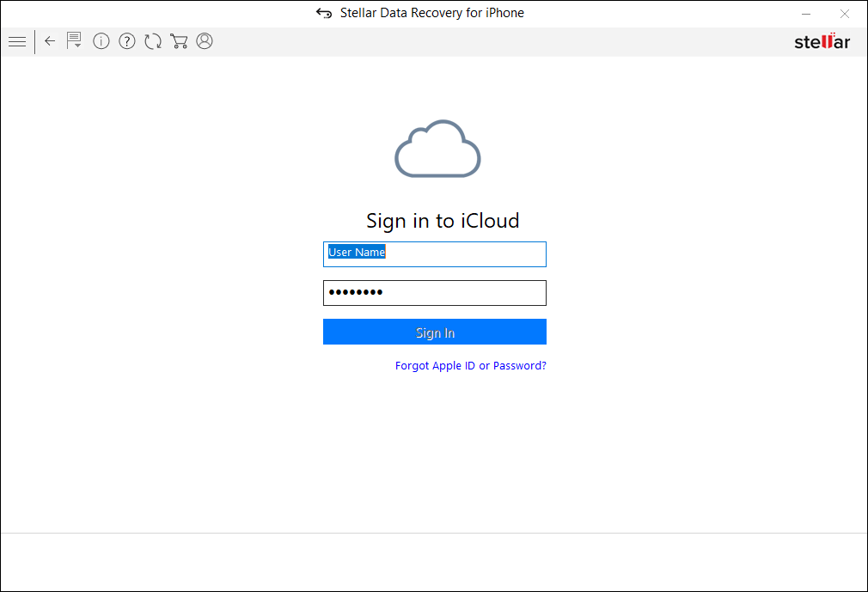Viewport: 868px width, 592px height.
Task: Open the Help question mark icon
Action: pos(127,41)
